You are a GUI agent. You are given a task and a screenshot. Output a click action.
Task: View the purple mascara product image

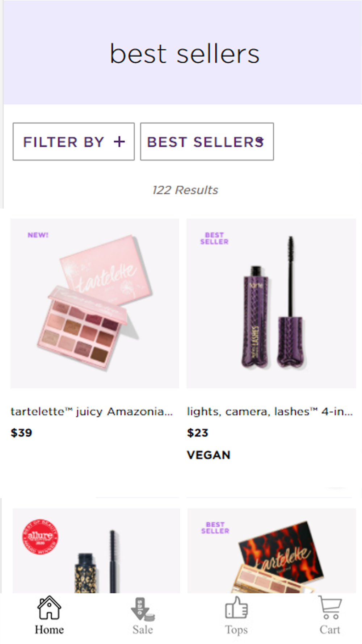tap(271, 304)
